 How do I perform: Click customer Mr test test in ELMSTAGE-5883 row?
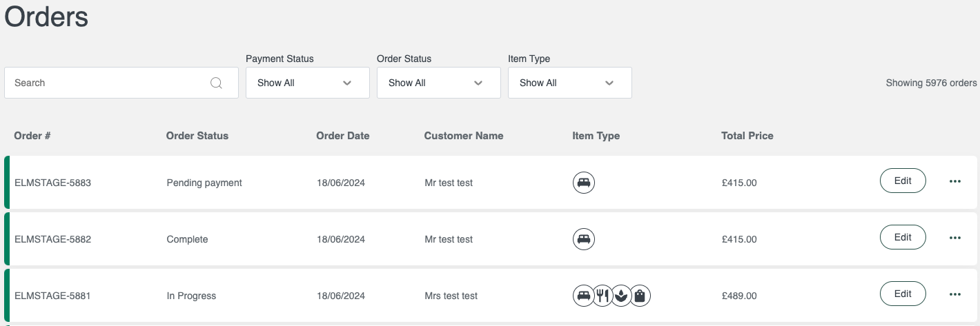coord(449,183)
